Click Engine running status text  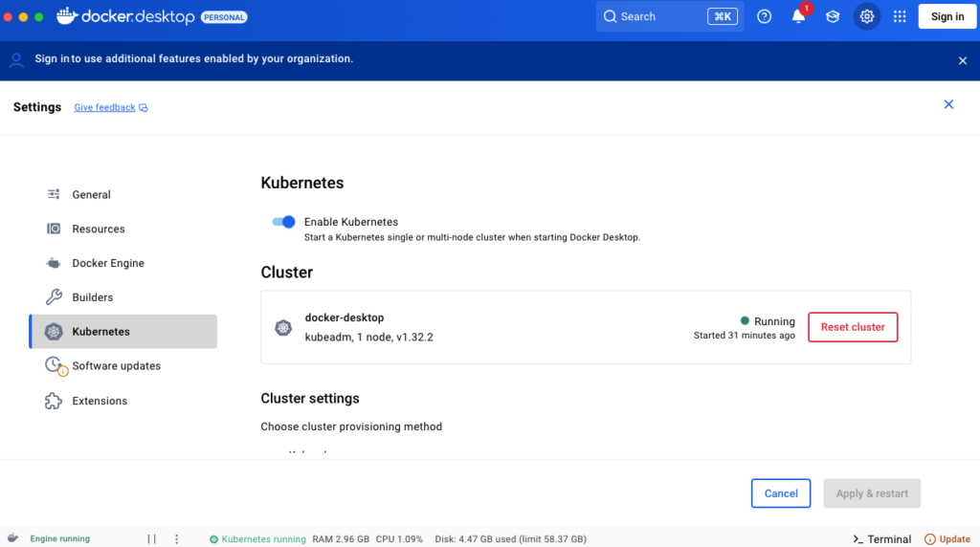[x=60, y=538]
